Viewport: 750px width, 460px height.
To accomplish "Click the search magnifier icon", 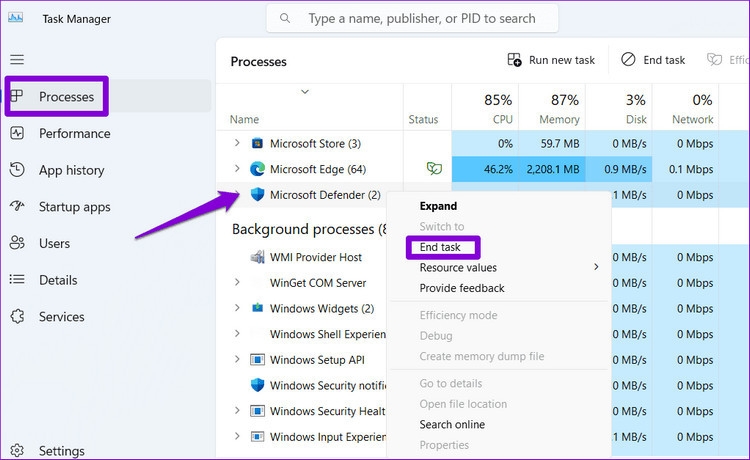I will click(x=285, y=18).
